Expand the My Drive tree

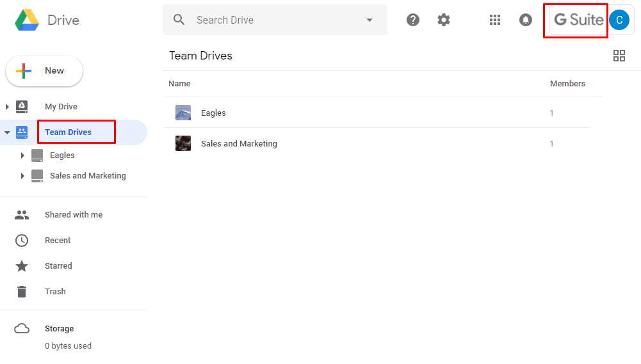(x=7, y=107)
